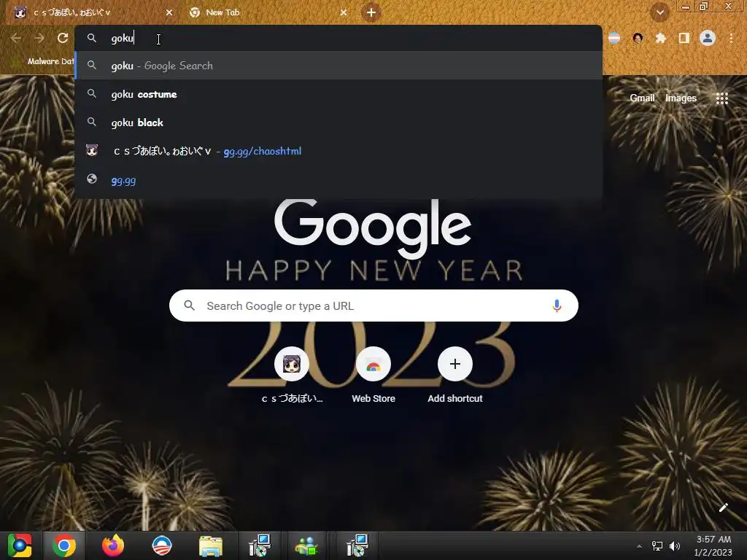The image size is (747, 560).
Task: Open the Google apps grid icon
Action: point(721,98)
